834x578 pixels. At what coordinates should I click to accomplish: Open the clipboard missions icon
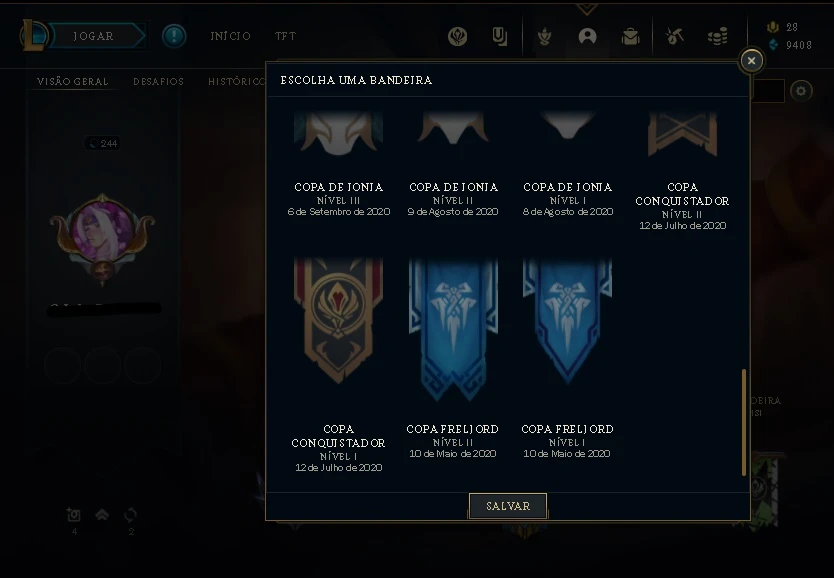499,36
